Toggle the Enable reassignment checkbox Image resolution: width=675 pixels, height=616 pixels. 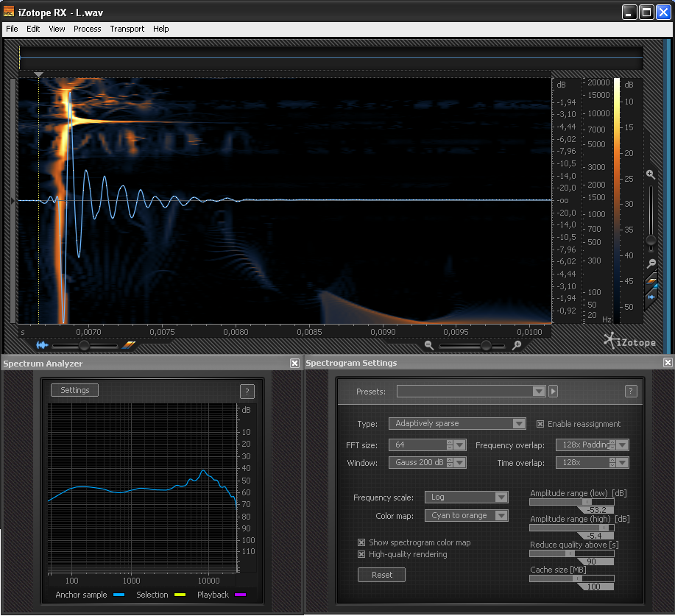click(x=540, y=424)
